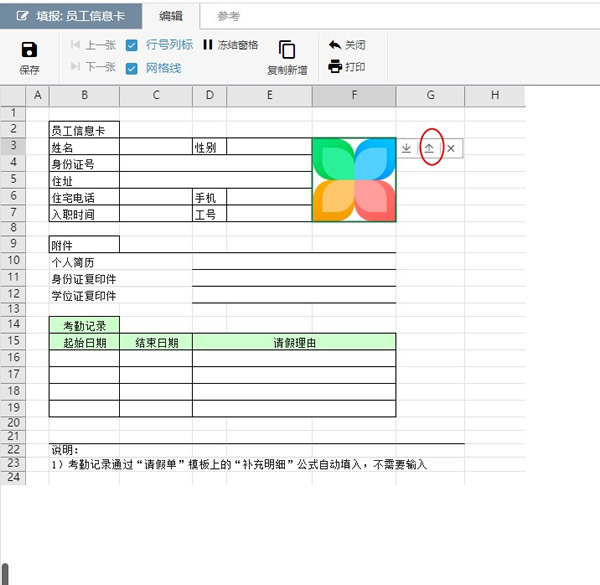Go to previous record 上一张
600x585 pixels.
click(93, 45)
